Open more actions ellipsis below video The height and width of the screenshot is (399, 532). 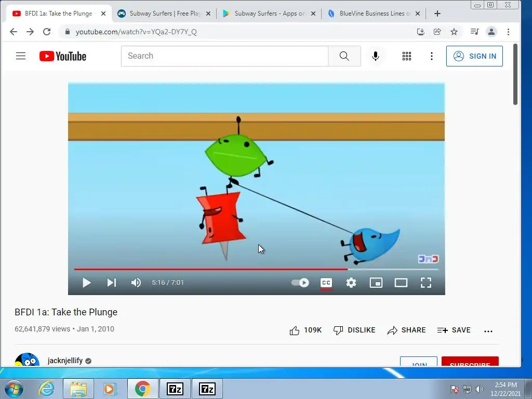488,331
